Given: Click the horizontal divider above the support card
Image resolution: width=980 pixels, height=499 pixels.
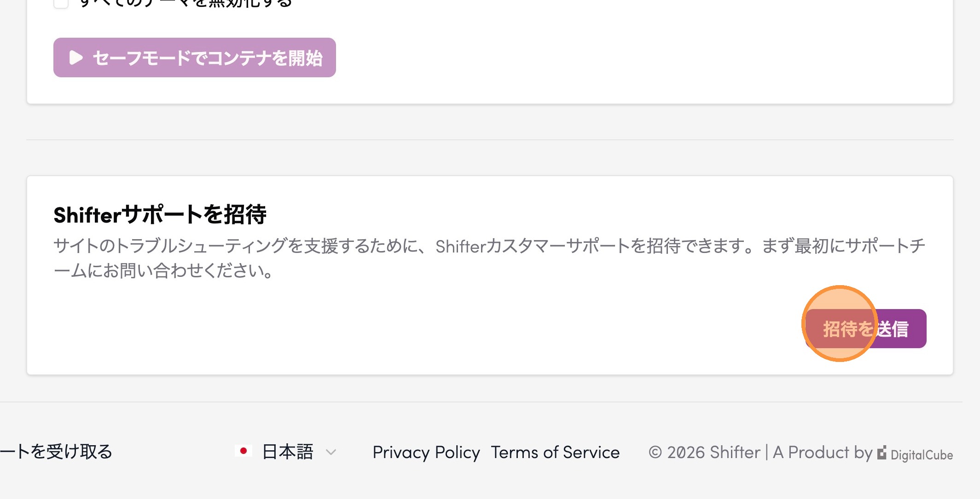Looking at the screenshot, I should (490, 140).
